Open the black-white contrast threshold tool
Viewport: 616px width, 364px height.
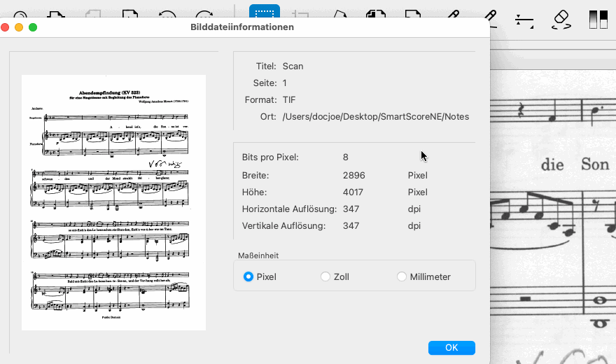coord(598,19)
